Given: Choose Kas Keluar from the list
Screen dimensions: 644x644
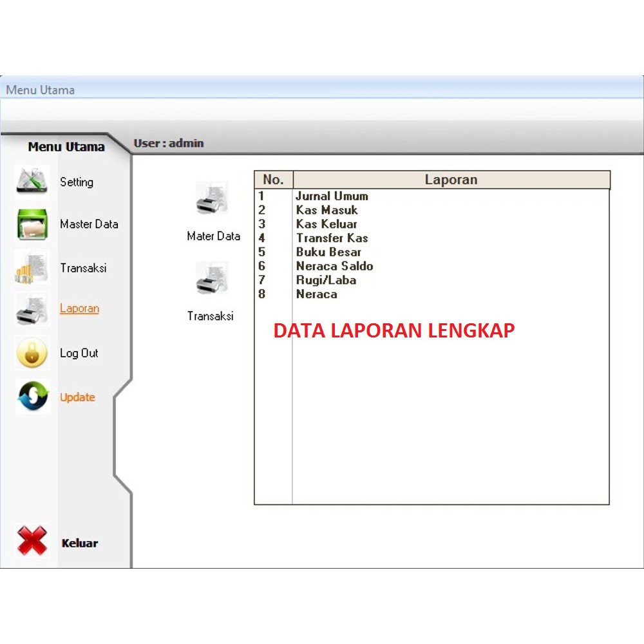Looking at the screenshot, I should point(327,224).
